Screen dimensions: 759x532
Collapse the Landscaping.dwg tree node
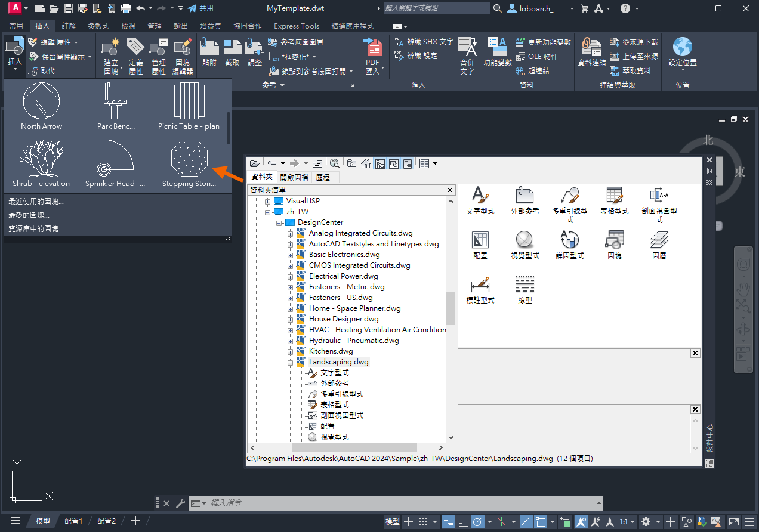click(291, 362)
